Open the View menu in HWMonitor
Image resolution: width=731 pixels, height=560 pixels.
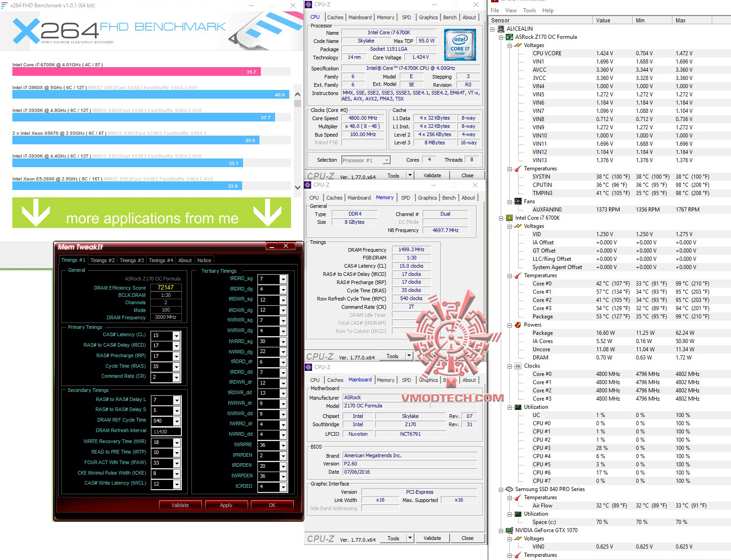510,10
